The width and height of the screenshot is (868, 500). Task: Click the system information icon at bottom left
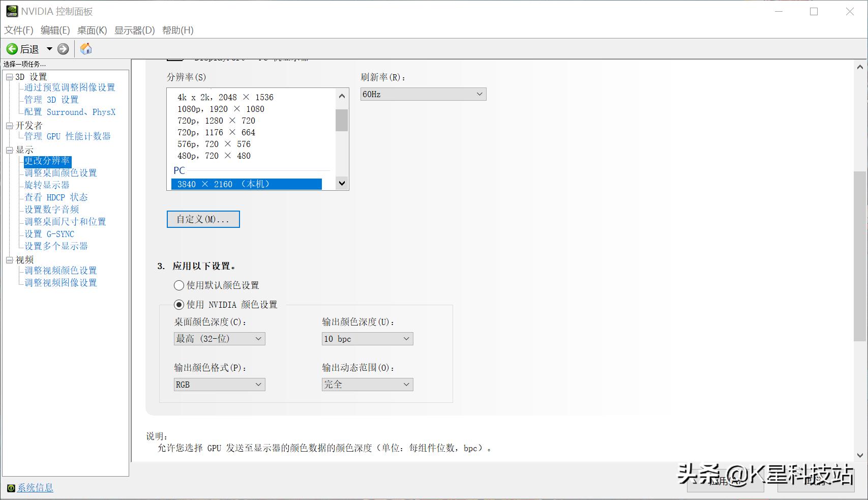11,488
